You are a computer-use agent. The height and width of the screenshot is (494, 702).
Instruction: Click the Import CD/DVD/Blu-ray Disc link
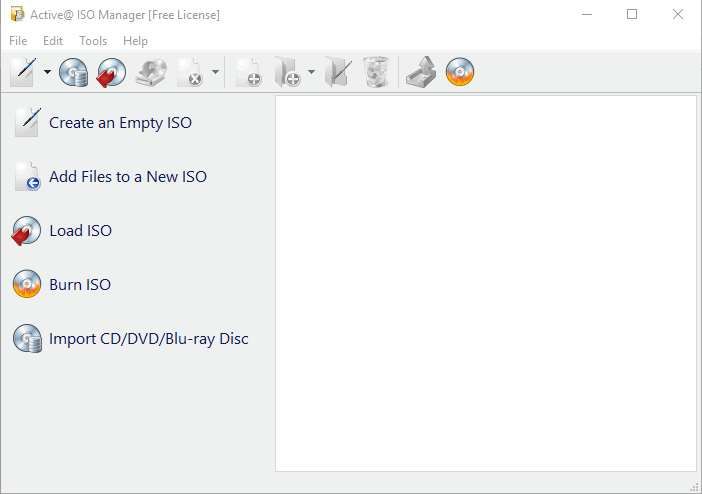(x=149, y=339)
